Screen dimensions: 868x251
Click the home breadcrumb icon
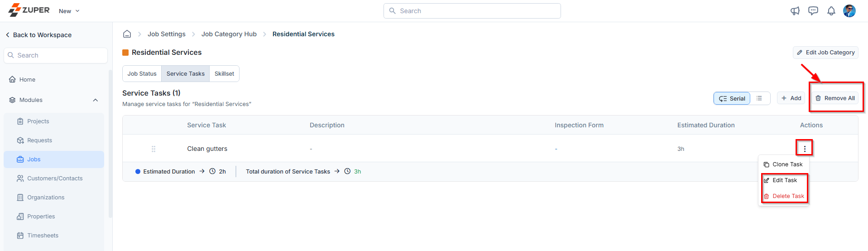(x=127, y=34)
